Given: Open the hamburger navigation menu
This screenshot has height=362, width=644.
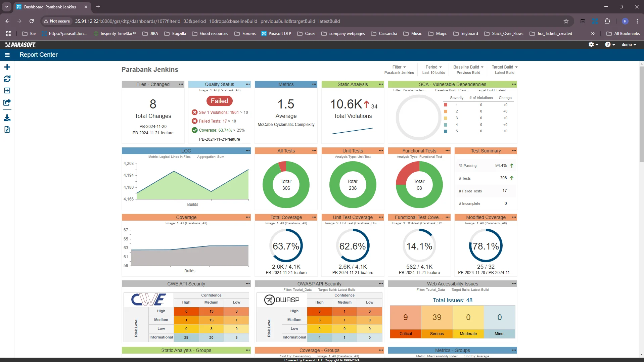Looking at the screenshot, I should coord(7,55).
